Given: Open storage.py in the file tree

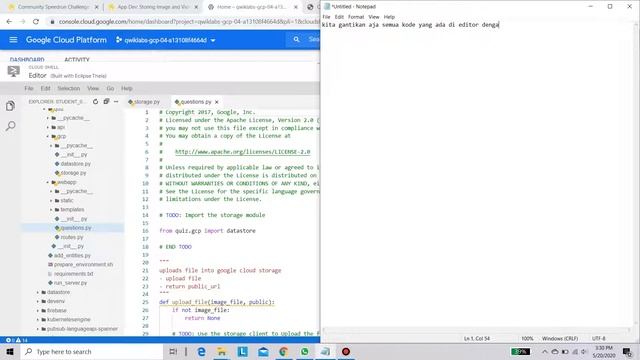Looking at the screenshot, I should (73, 173).
